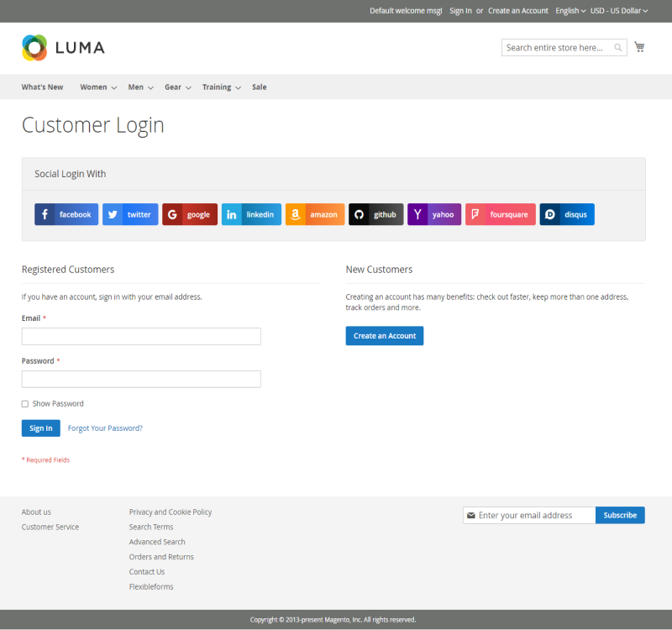Select the Twitter social login option

pyautogui.click(x=129, y=214)
